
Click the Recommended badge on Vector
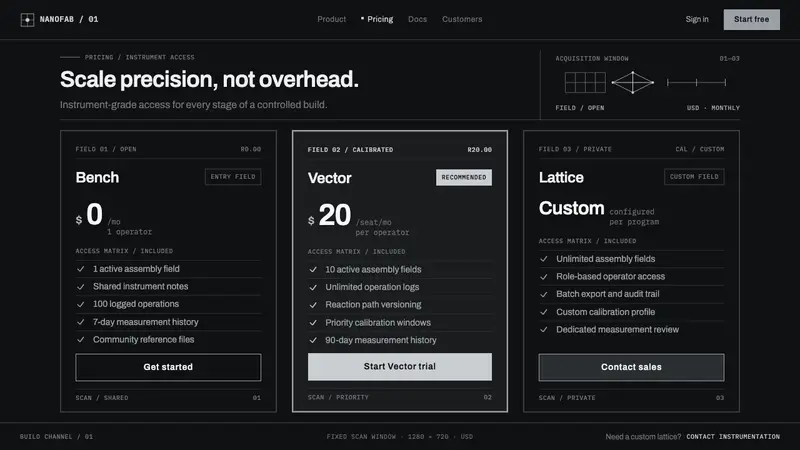[x=464, y=177]
